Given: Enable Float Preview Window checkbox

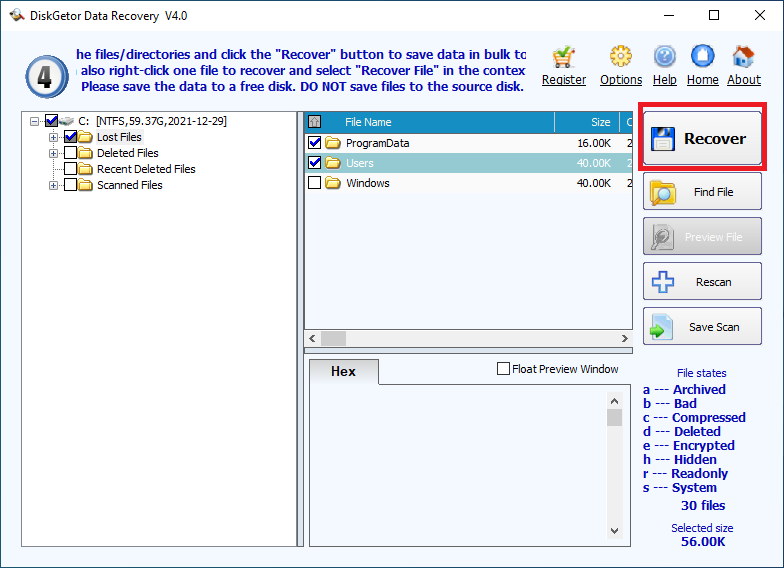Looking at the screenshot, I should coord(504,369).
